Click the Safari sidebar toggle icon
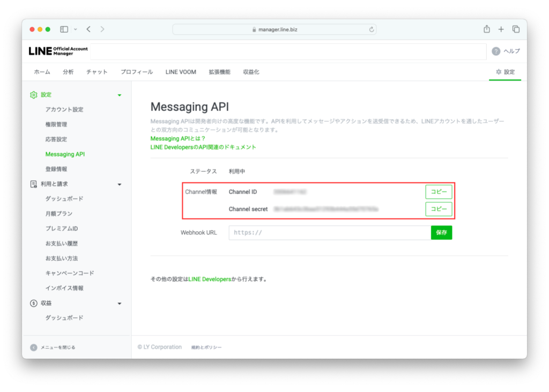Viewport: 549px width, 392px height. click(64, 29)
